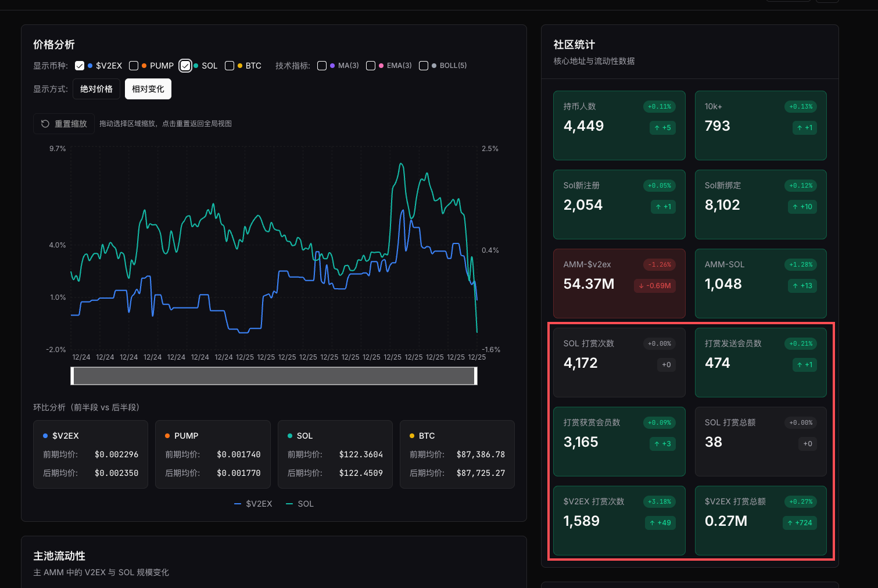Select the 相对变化 display tab

point(148,89)
